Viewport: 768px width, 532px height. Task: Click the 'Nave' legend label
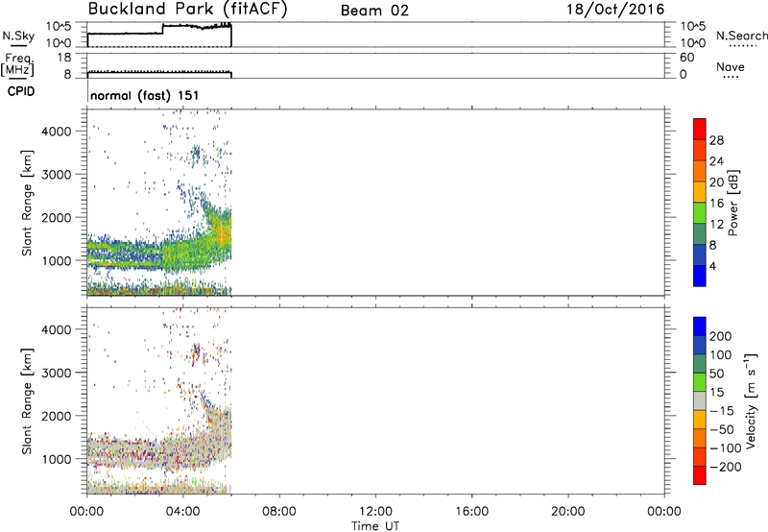coord(731,66)
